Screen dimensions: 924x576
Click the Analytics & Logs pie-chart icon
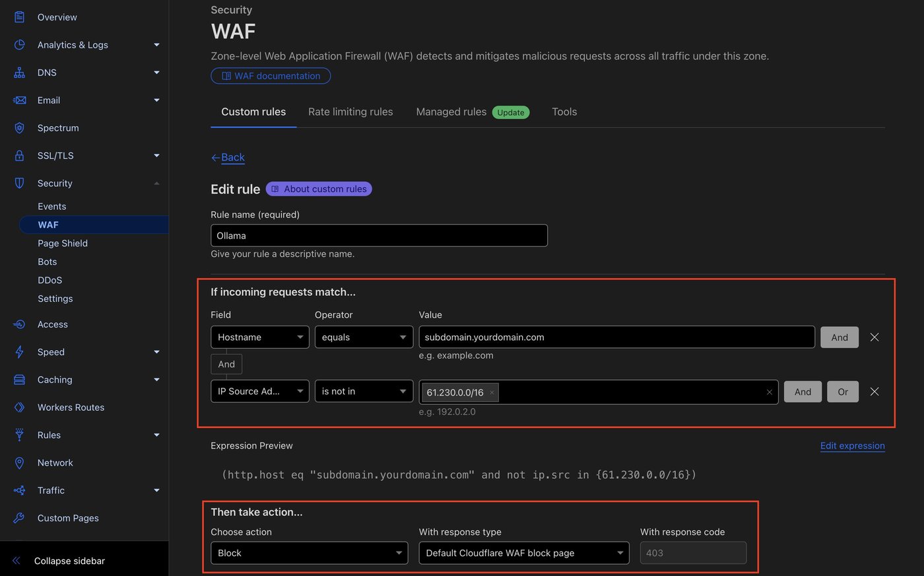coord(19,45)
